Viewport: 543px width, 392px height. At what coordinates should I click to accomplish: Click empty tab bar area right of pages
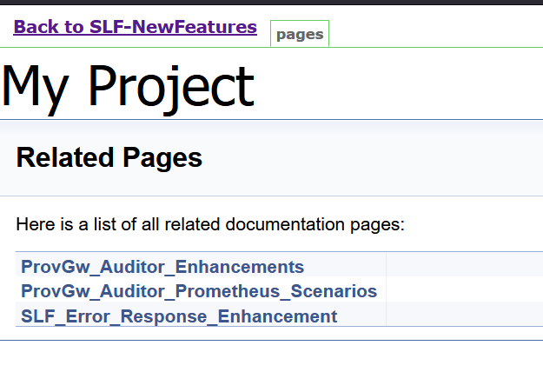pos(434,31)
